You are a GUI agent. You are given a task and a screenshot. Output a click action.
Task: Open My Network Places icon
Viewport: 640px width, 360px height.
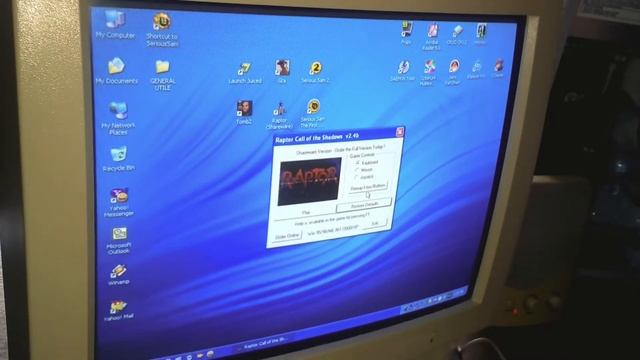pos(118,118)
